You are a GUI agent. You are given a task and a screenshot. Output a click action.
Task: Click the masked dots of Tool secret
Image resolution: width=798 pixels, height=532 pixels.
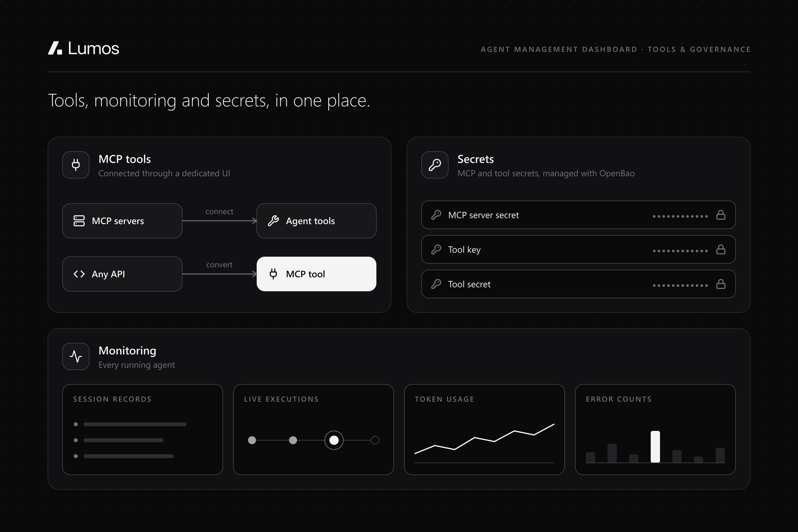[x=680, y=286]
